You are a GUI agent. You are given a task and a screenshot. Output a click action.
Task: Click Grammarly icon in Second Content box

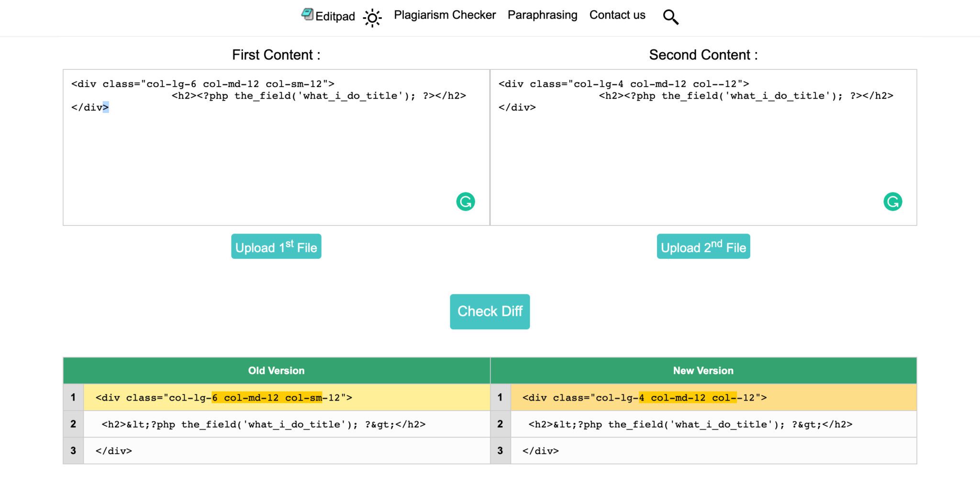pyautogui.click(x=892, y=201)
